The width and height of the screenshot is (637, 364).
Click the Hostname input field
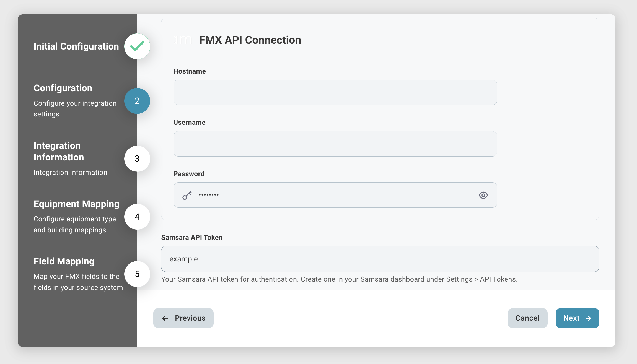tap(335, 92)
